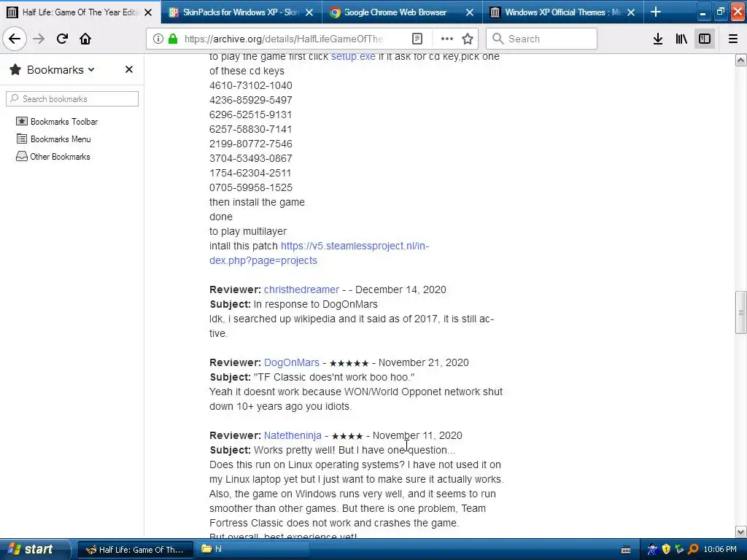This screenshot has width=747, height=560.
Task: Open reviewer Natetheninja profile link
Action: 293,435
